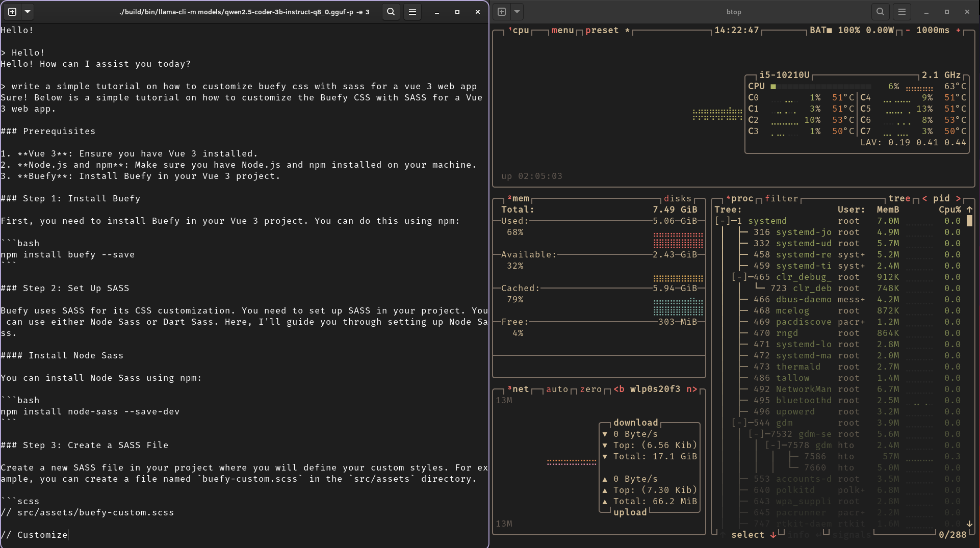Toggle net zero totals

(590, 389)
